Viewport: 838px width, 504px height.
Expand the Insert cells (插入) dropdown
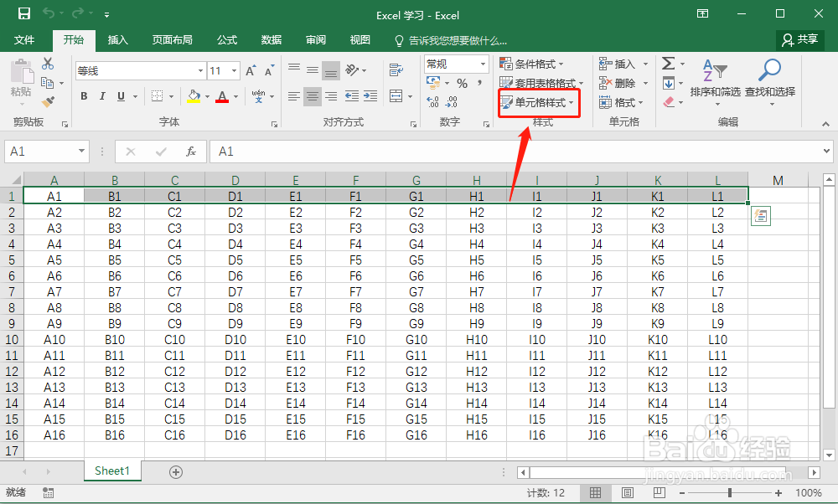(x=645, y=64)
